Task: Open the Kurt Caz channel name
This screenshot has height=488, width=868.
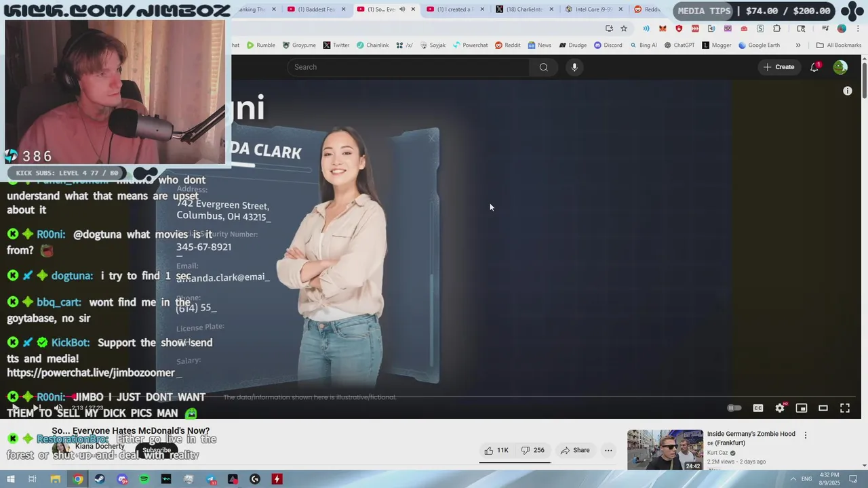Action: pyautogui.click(x=717, y=453)
